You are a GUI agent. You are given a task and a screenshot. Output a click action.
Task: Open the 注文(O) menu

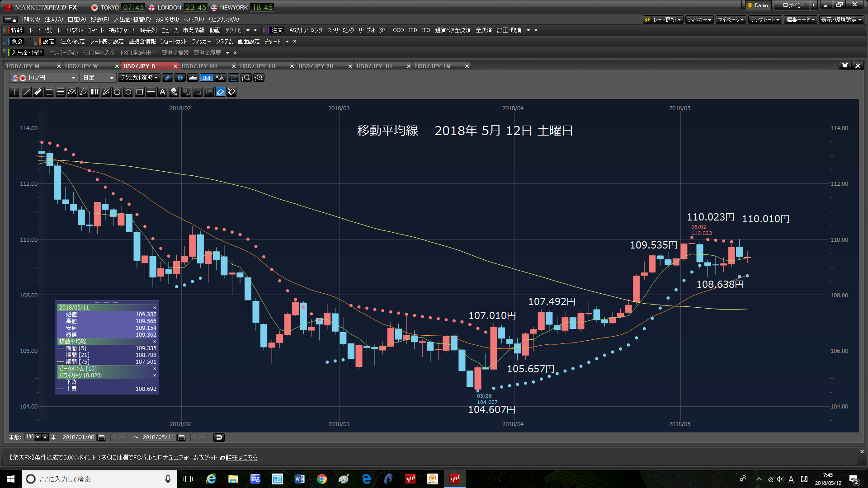click(x=54, y=19)
